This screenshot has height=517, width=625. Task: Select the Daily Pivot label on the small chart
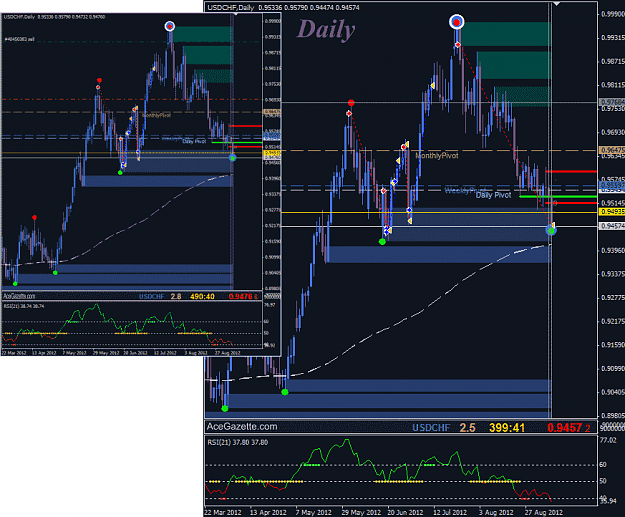point(194,142)
